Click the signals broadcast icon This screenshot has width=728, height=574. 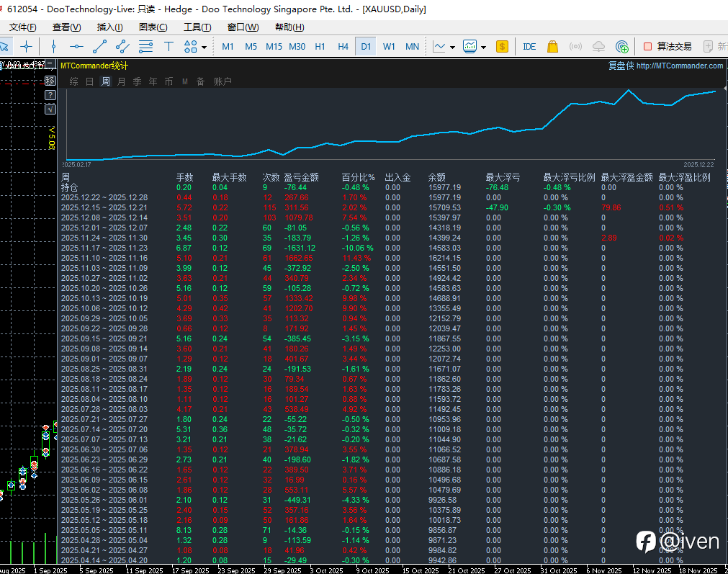point(575,47)
